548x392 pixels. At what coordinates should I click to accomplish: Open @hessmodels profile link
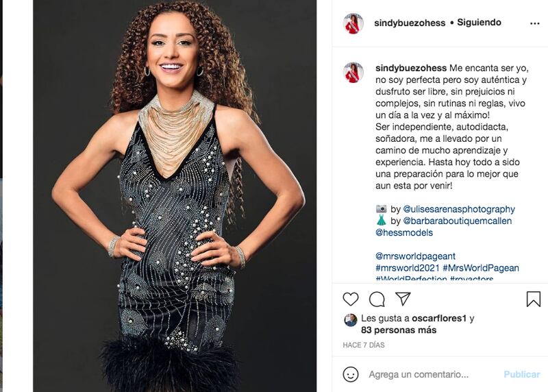(x=404, y=232)
